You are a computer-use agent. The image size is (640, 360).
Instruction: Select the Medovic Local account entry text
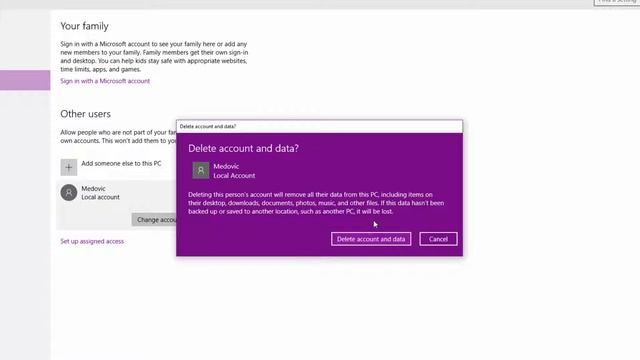click(100, 193)
